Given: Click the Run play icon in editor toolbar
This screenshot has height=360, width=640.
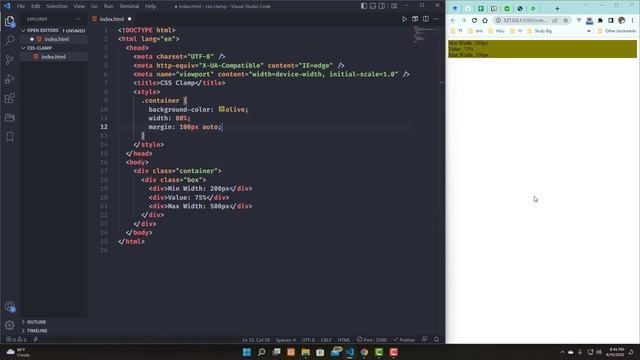Looking at the screenshot, I should (x=404, y=19).
